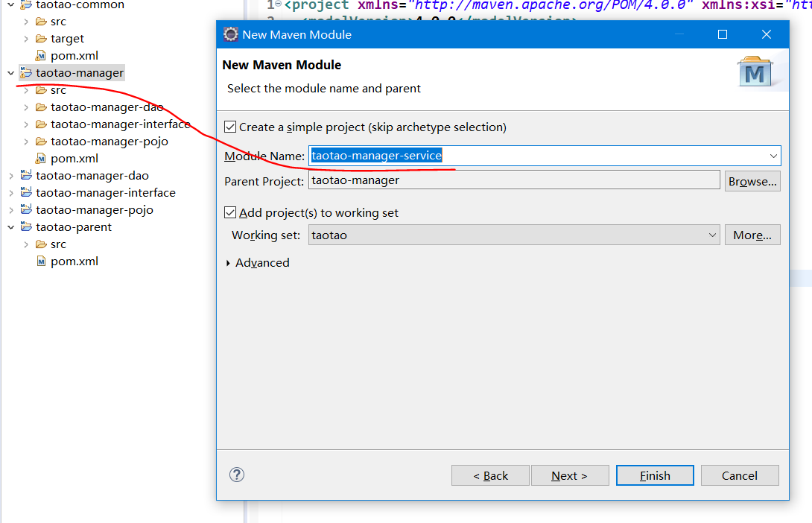This screenshot has width=812, height=523.
Task: Select the taotao-common project icon
Action: 25,5
